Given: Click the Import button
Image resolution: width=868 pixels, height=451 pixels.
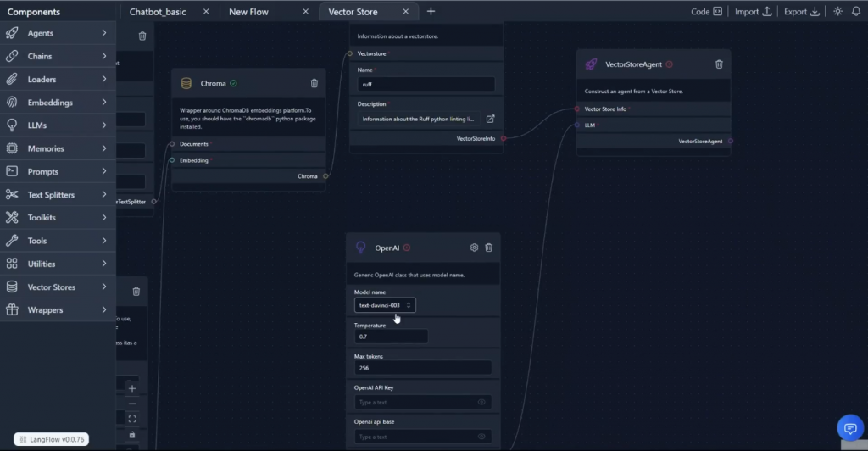Looking at the screenshot, I should pos(753,12).
